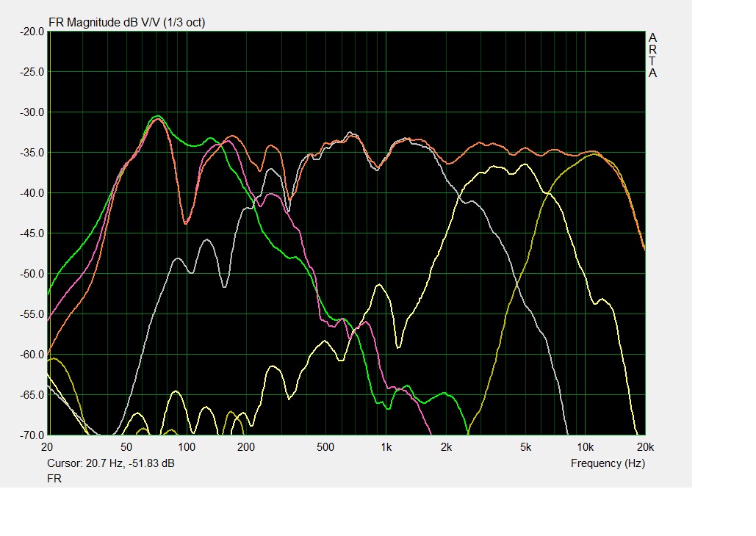Click the '200' frequency axis label

coord(246,447)
